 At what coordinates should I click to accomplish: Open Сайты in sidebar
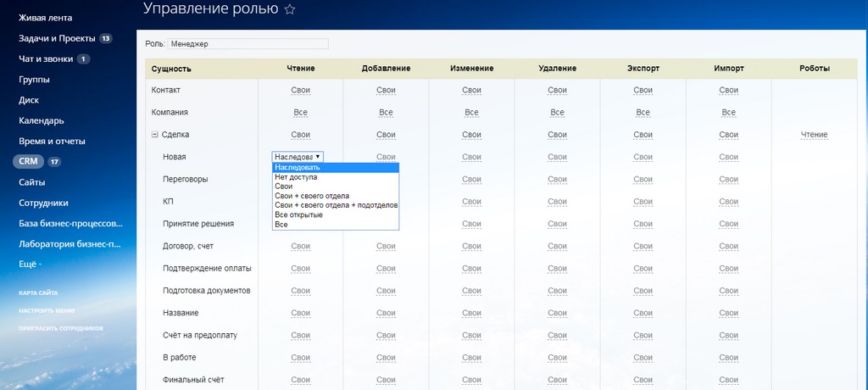click(32, 182)
